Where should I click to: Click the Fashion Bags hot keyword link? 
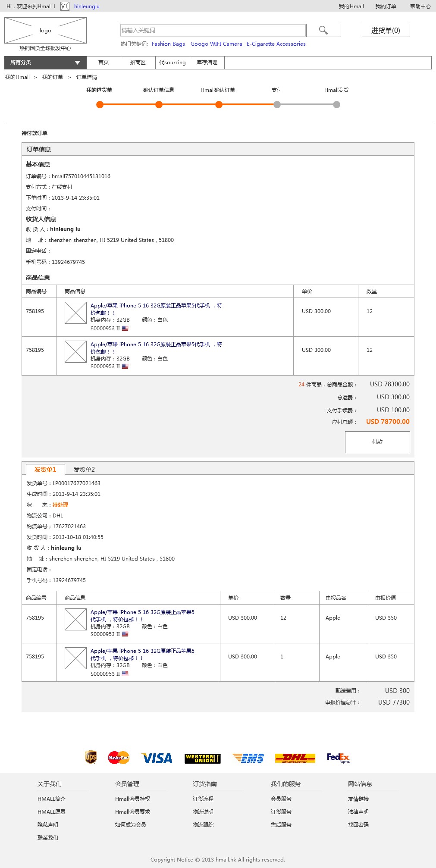pos(168,44)
